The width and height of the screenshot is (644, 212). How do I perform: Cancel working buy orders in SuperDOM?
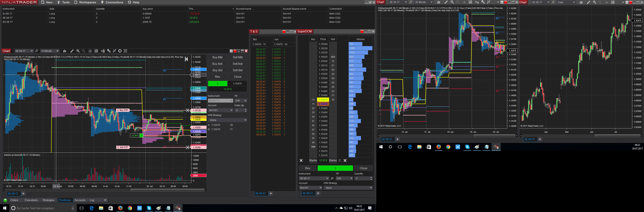[x=301, y=160]
